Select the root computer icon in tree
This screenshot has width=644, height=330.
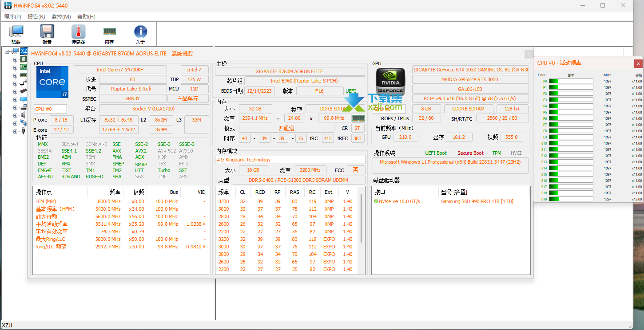tap(16, 51)
